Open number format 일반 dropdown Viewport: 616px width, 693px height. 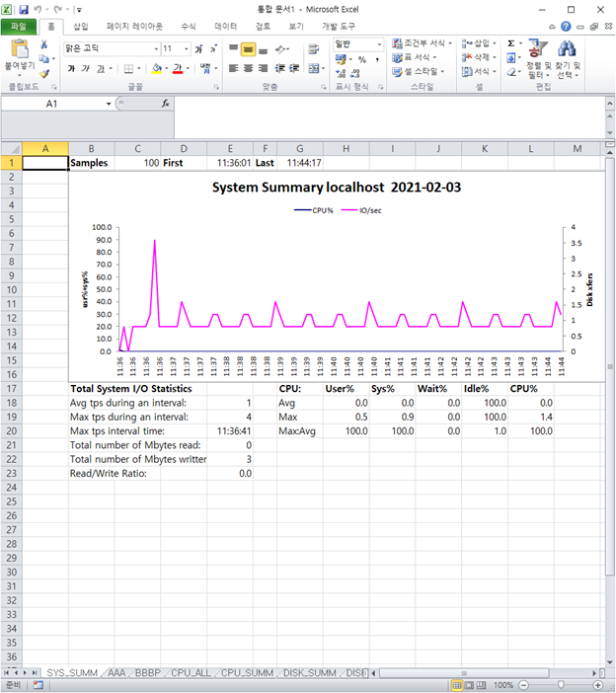[x=379, y=44]
